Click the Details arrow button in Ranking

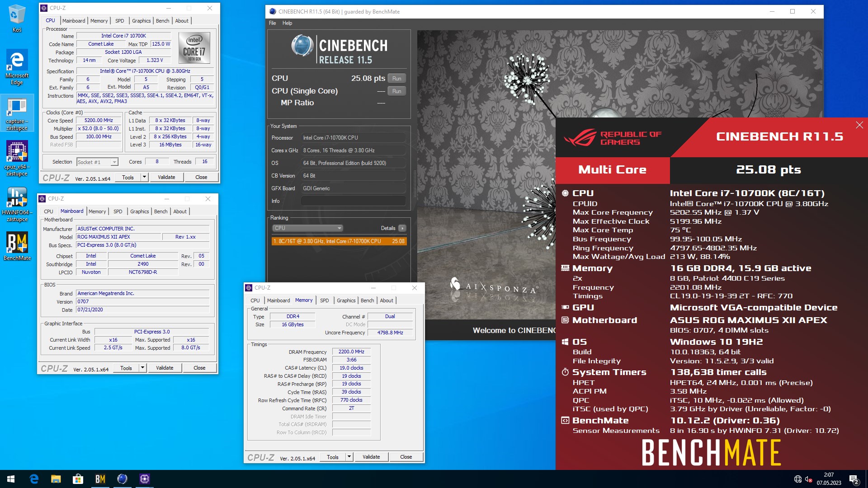click(x=402, y=228)
